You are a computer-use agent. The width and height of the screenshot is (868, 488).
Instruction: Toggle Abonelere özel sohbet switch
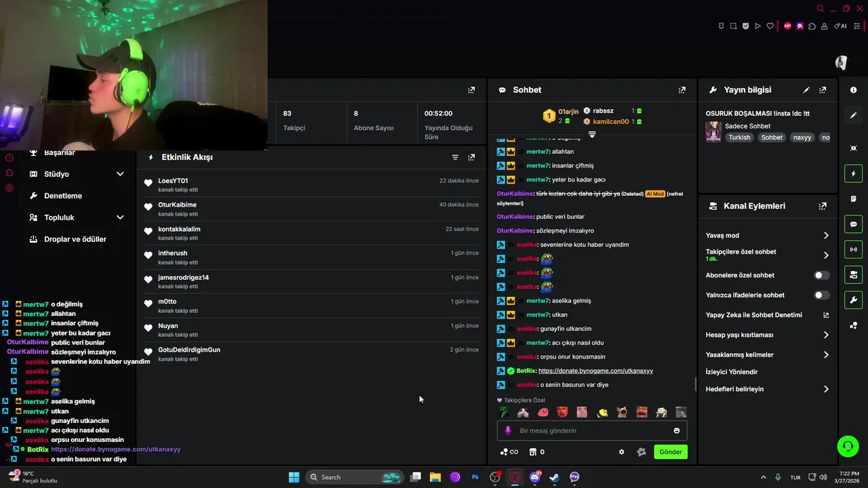click(821, 275)
